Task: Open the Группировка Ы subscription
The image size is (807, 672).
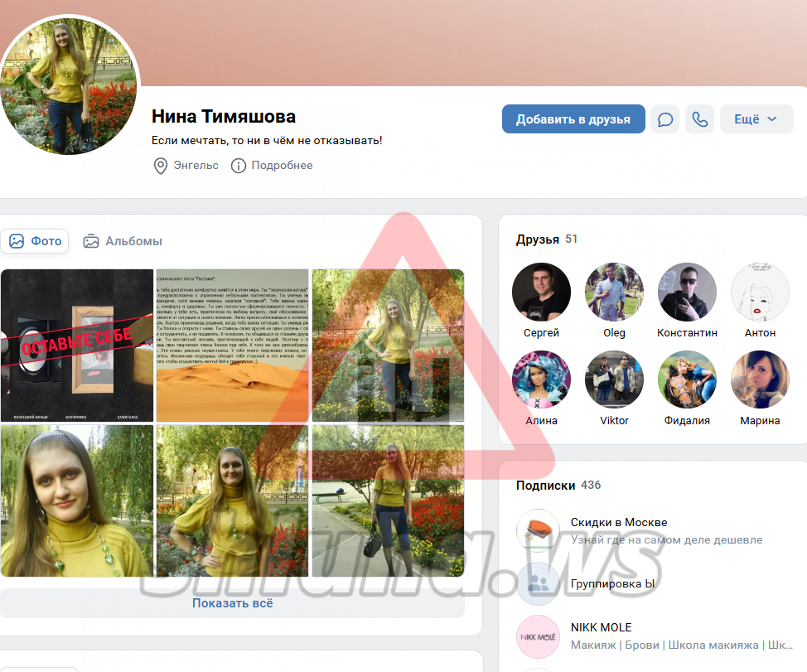Action: pyautogui.click(x=611, y=583)
